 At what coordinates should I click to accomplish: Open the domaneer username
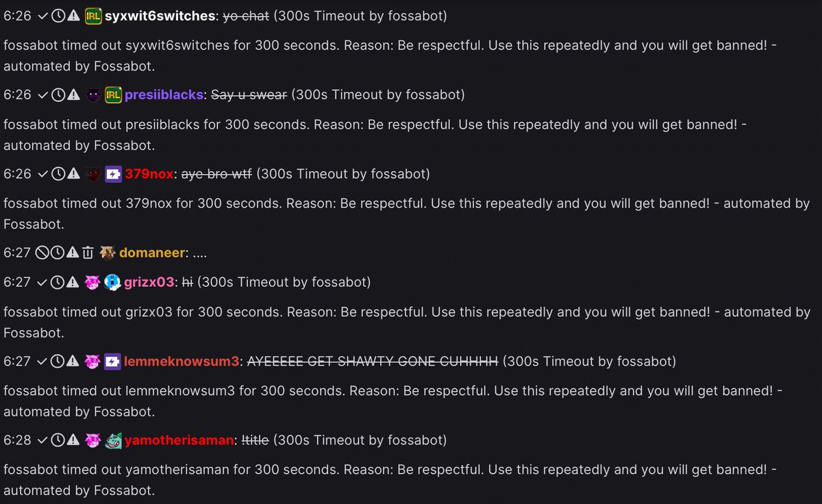pos(152,253)
